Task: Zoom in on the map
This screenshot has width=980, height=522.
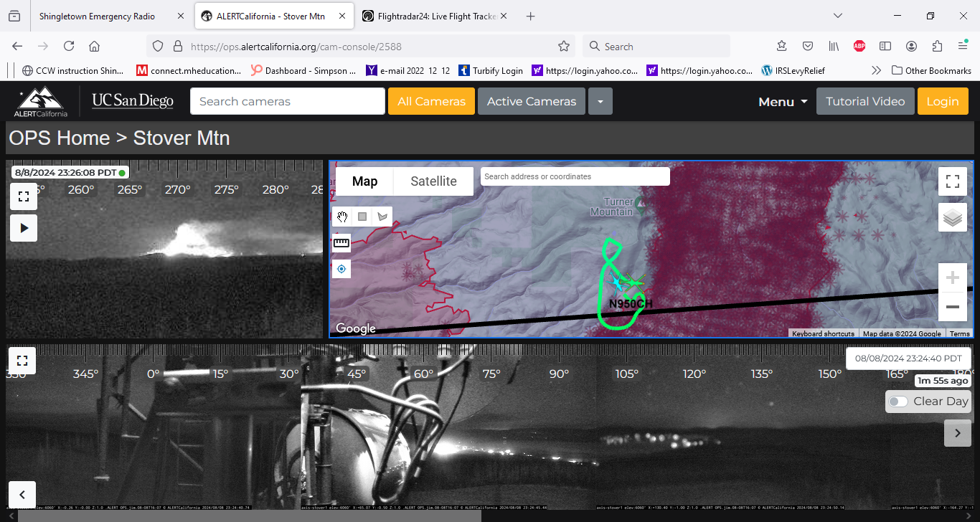Action: click(x=952, y=277)
